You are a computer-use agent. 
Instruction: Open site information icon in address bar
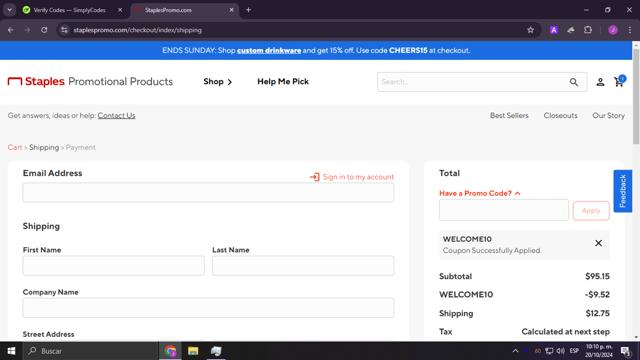(x=64, y=30)
